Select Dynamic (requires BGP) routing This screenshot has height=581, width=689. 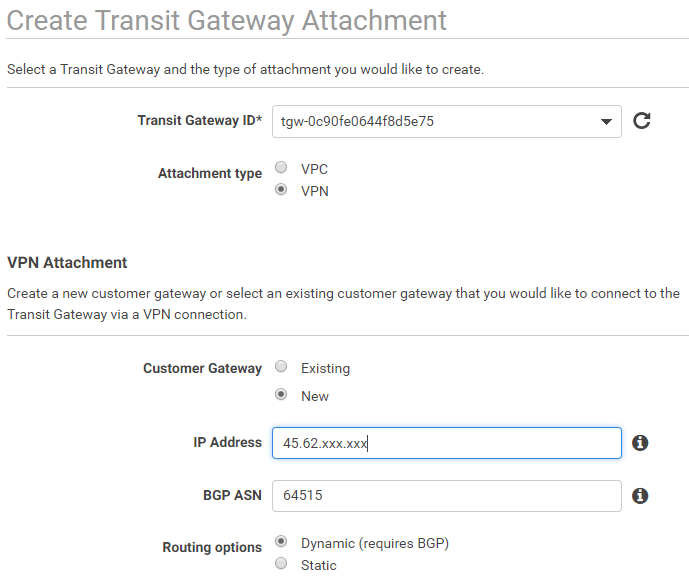[282, 542]
